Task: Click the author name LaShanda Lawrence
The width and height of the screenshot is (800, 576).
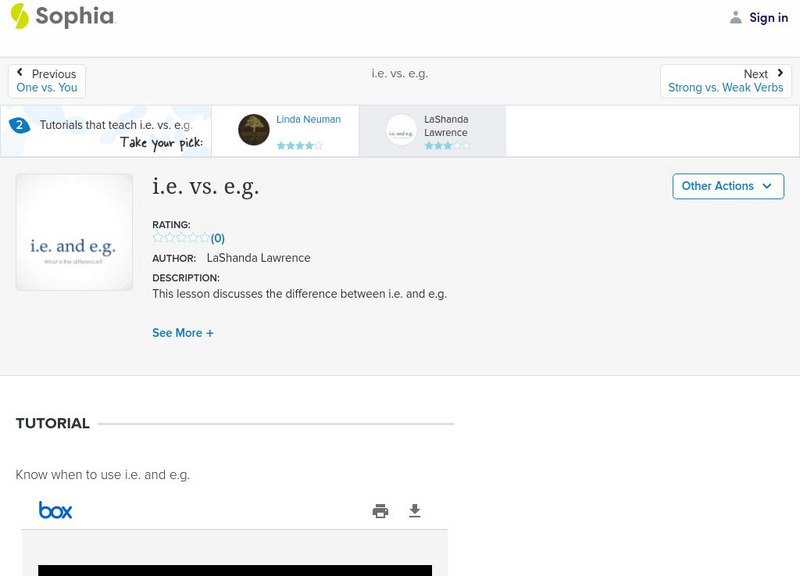Action: tap(258, 258)
